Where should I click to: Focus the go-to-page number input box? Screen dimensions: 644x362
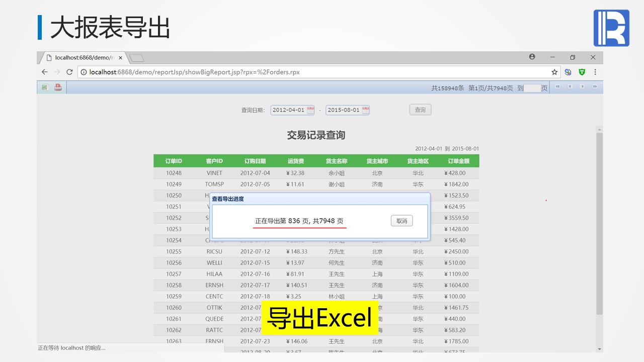pyautogui.click(x=532, y=88)
